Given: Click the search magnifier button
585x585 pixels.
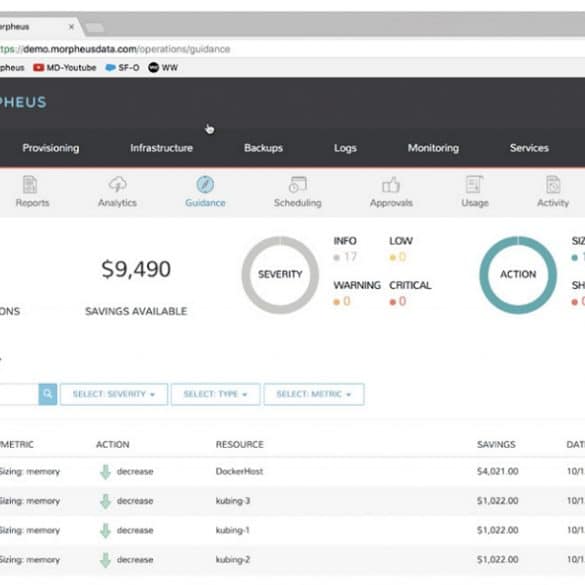Looking at the screenshot, I should pyautogui.click(x=48, y=394).
